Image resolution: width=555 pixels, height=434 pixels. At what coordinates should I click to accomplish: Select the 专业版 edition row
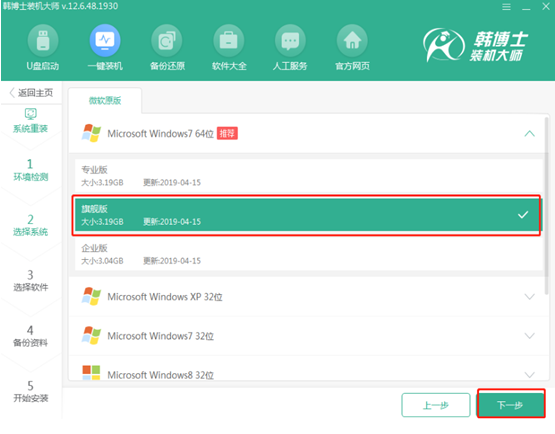308,176
